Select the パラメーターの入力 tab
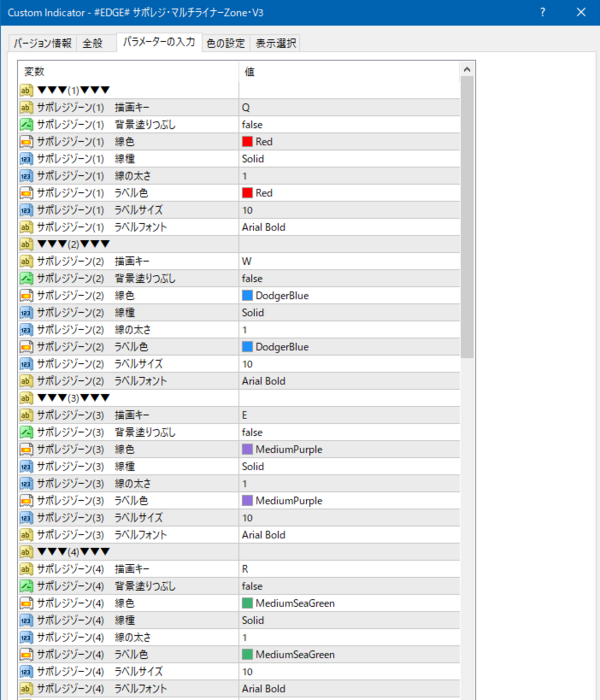The width and height of the screenshot is (600, 700). click(x=159, y=42)
